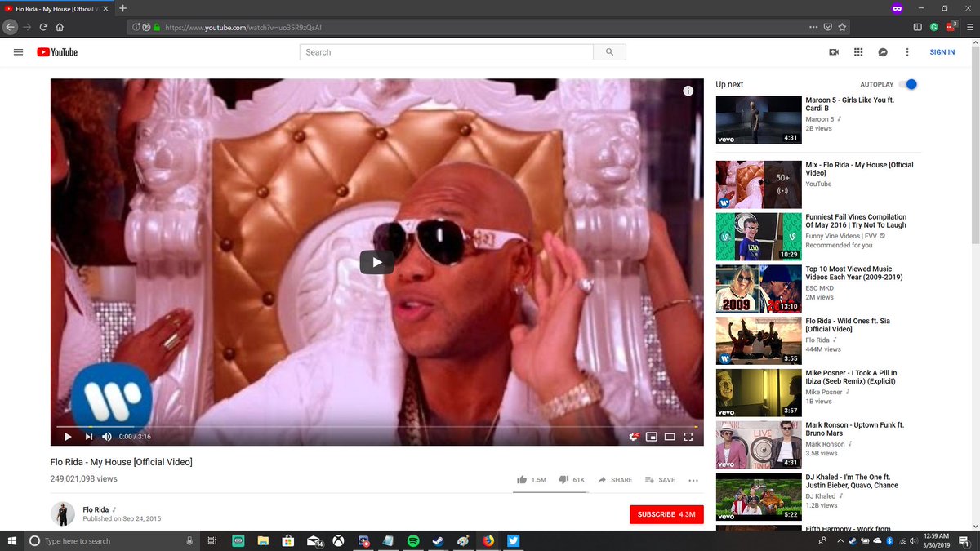Switch to theater mode

(x=670, y=437)
